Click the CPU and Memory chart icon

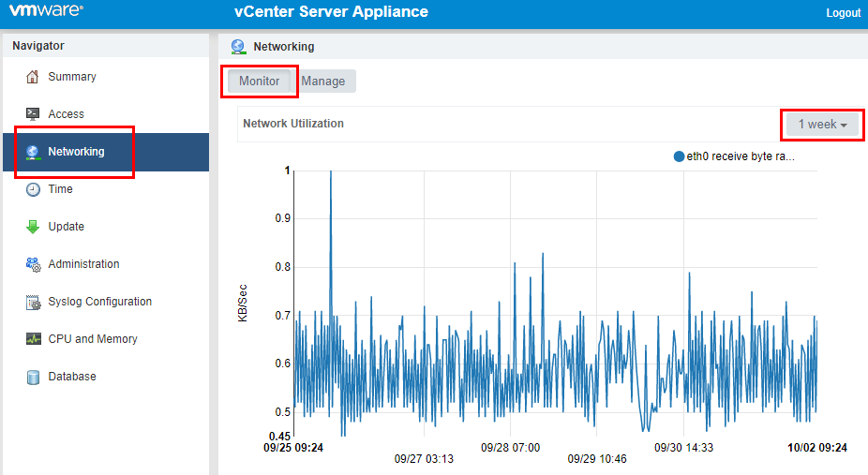(x=33, y=339)
